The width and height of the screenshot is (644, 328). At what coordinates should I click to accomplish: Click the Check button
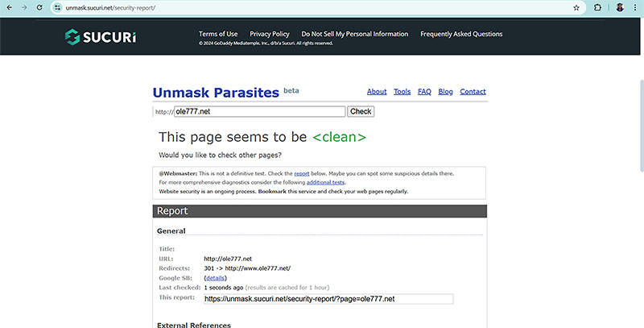coord(361,111)
